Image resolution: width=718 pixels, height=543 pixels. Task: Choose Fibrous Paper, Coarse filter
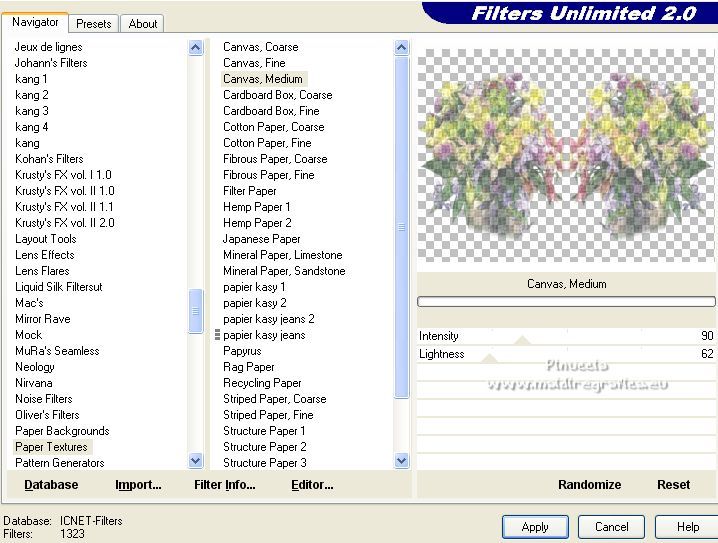(275, 159)
